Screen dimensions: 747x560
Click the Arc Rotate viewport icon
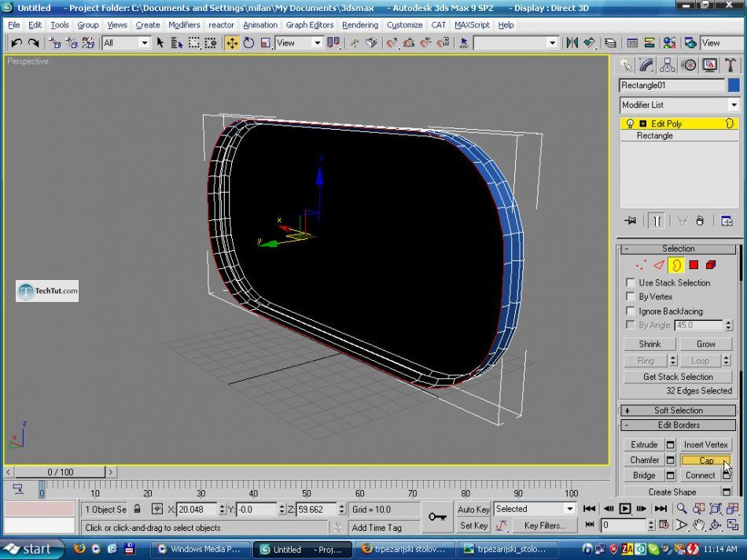715,525
